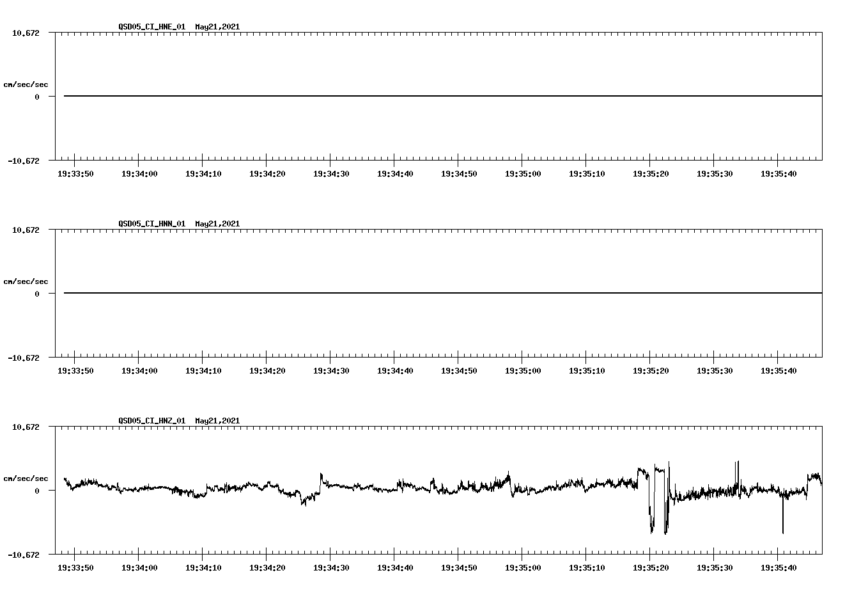Image resolution: width=868 pixels, height=591 pixels.
Task: Click the cm/sec/sec axis label on middle plot
Action: [26, 281]
